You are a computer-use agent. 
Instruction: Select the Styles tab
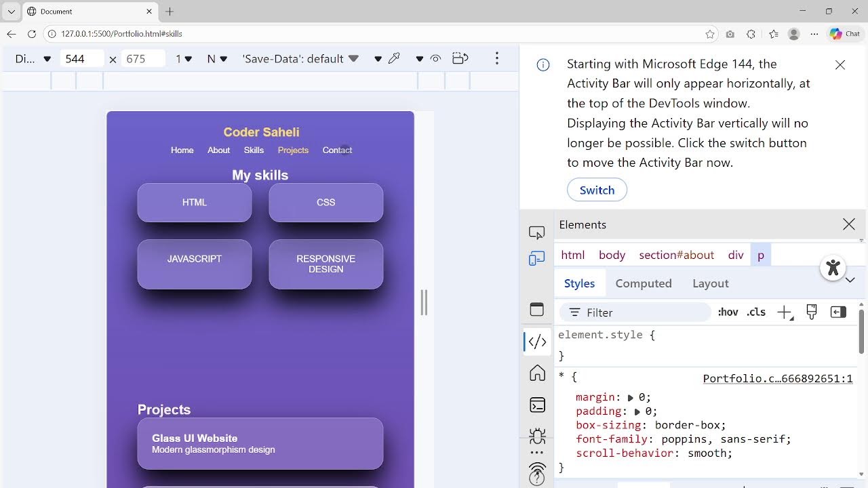point(580,283)
